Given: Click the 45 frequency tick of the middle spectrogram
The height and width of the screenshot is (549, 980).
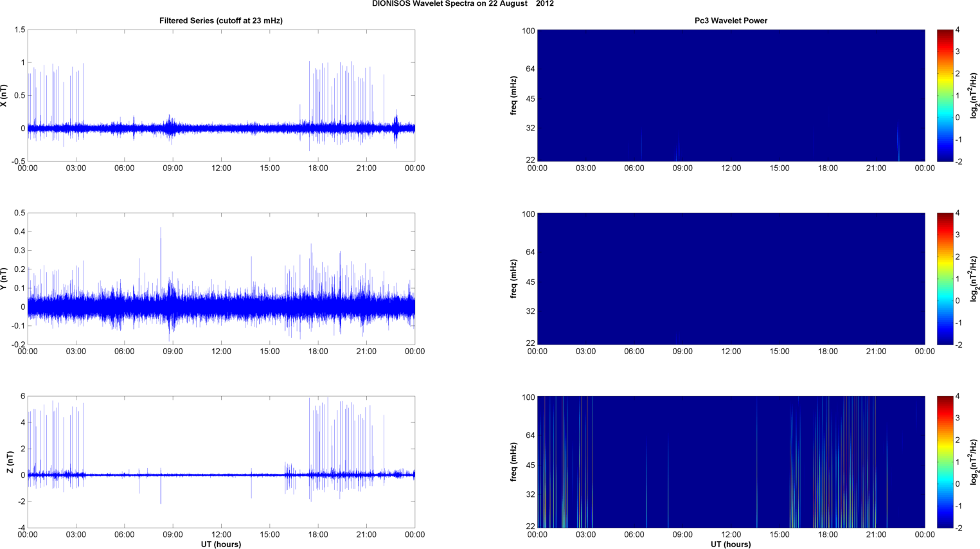Looking at the screenshot, I should pos(530,282).
